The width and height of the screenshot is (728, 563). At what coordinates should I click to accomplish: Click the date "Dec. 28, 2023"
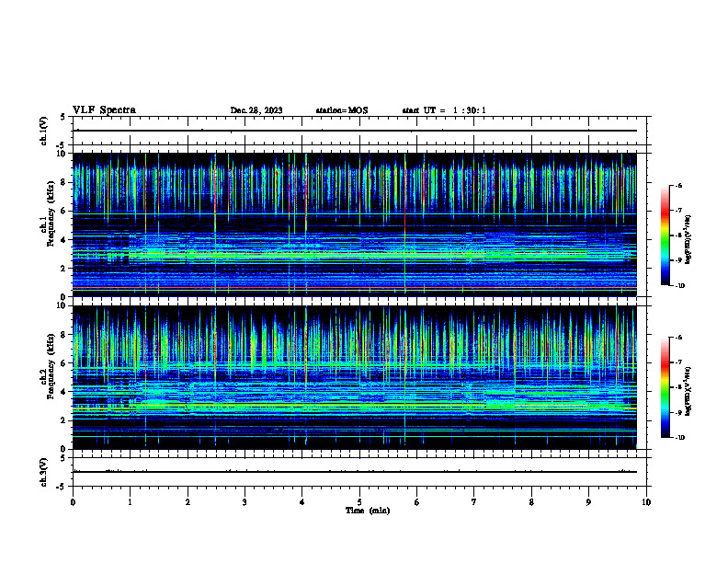256,110
